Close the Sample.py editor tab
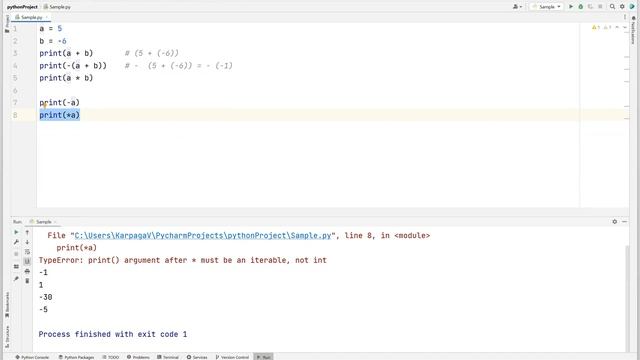The image size is (640, 360). 47,17
